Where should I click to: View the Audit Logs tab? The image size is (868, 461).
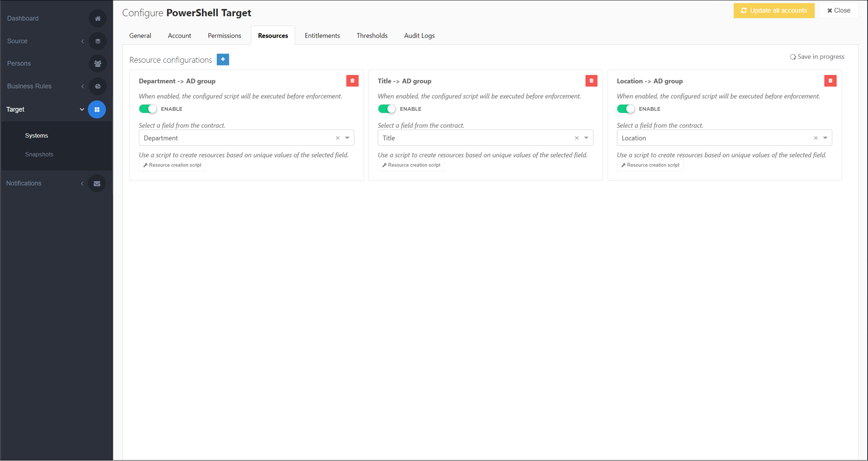click(419, 36)
